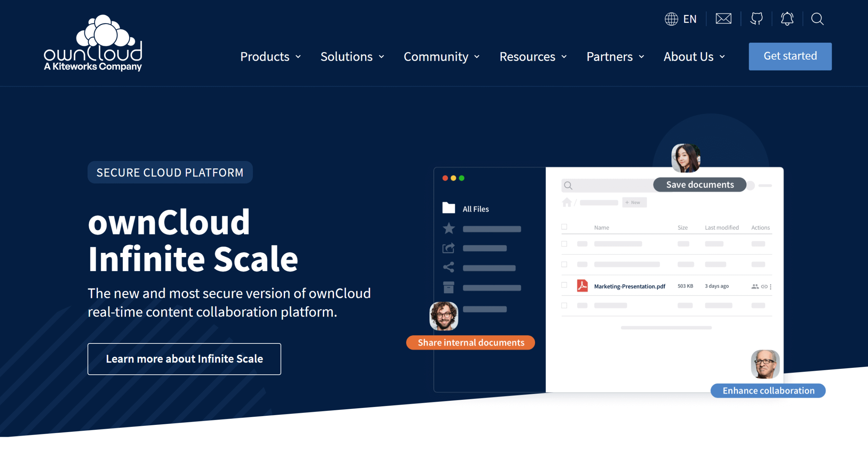This screenshot has height=449, width=868.
Task: Click the Name column header
Action: point(601,228)
